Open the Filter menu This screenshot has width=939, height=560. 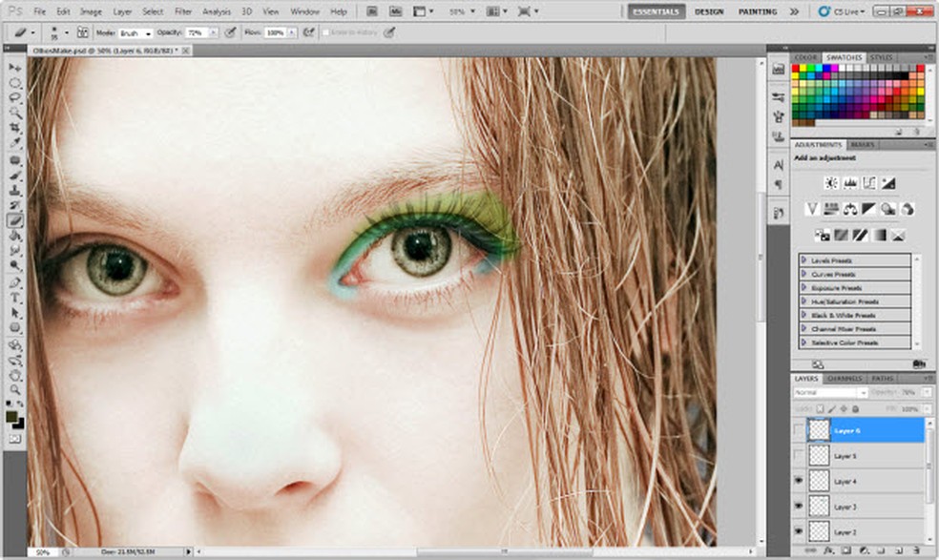point(183,11)
